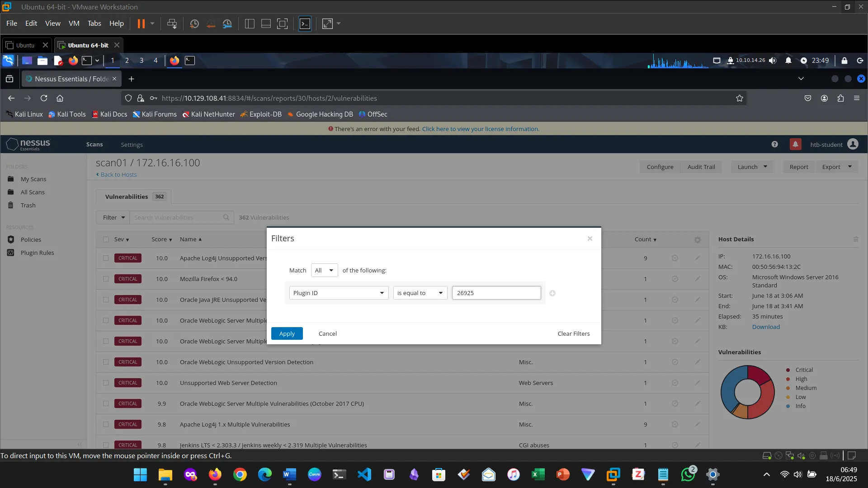Open the Settings tab in Nessus header

[x=132, y=145]
